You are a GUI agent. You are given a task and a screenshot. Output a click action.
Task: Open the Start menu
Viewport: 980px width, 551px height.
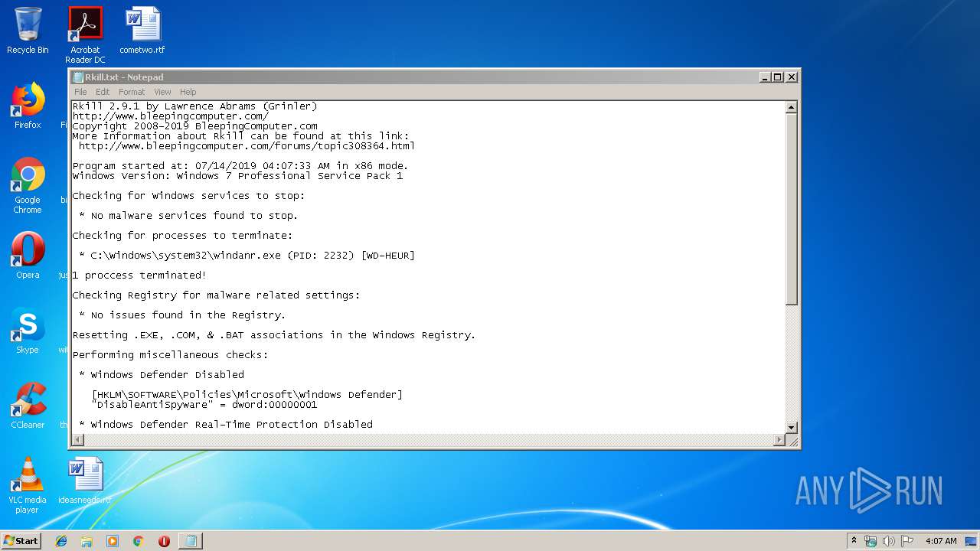(21, 541)
